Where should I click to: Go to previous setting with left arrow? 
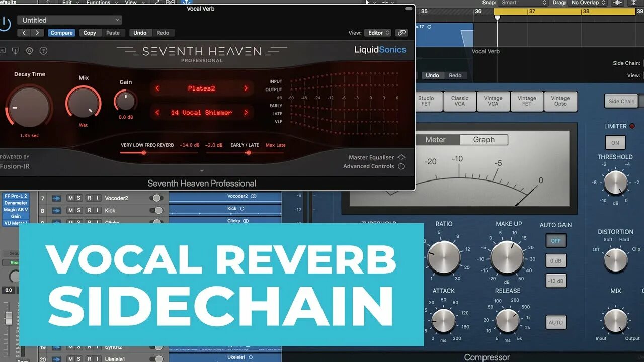(24, 33)
